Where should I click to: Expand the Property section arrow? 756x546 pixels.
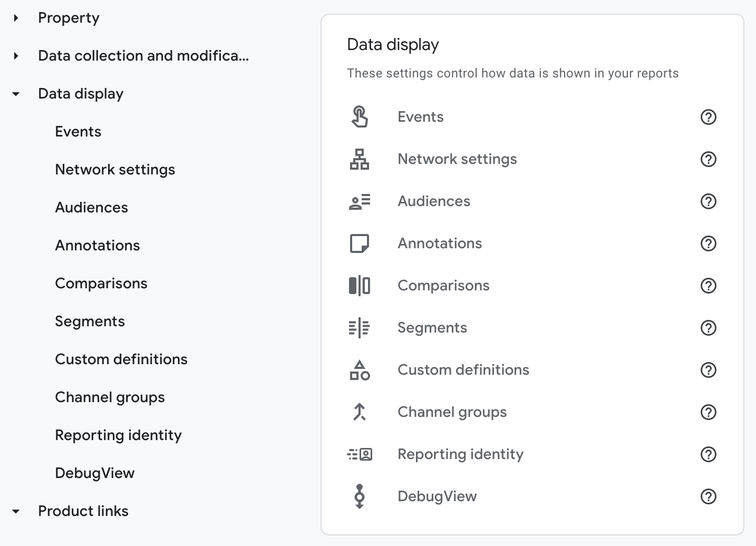pos(16,18)
